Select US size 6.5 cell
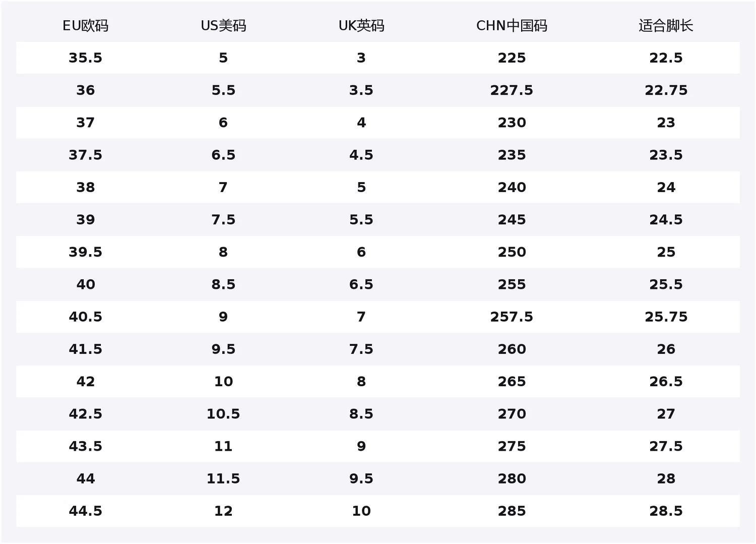 (x=223, y=155)
